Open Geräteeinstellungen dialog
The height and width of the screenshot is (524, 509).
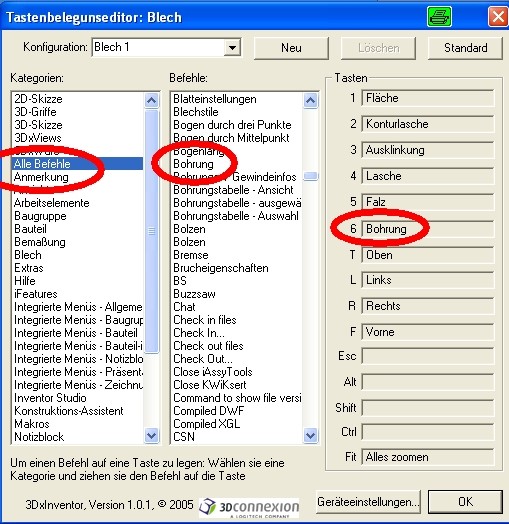[368, 502]
